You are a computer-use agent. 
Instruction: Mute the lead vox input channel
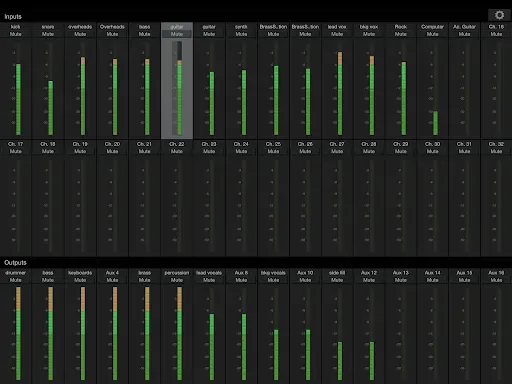tap(337, 34)
